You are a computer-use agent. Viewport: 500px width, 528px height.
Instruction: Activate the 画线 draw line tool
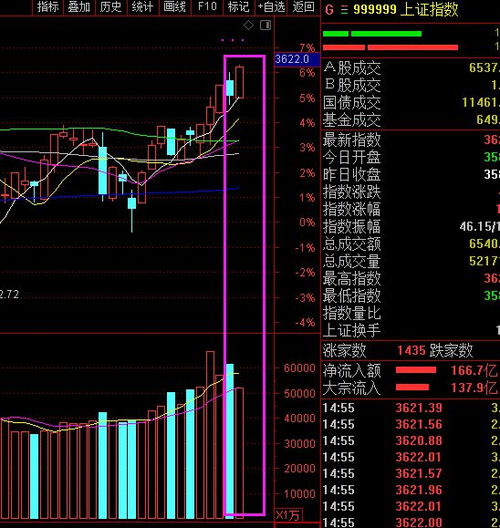point(174,7)
